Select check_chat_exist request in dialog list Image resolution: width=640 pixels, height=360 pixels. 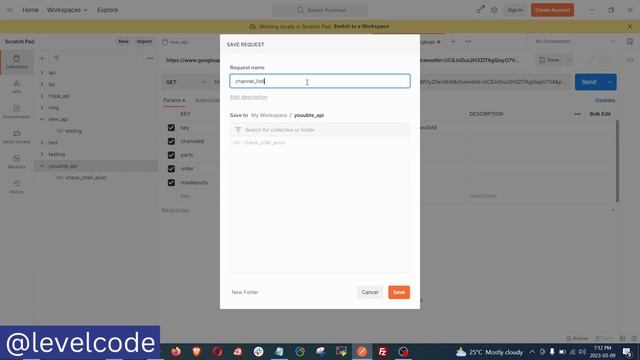tap(320, 143)
